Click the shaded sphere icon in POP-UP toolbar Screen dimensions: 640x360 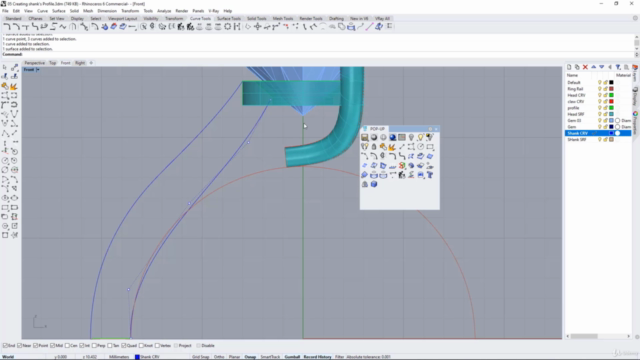click(373, 138)
